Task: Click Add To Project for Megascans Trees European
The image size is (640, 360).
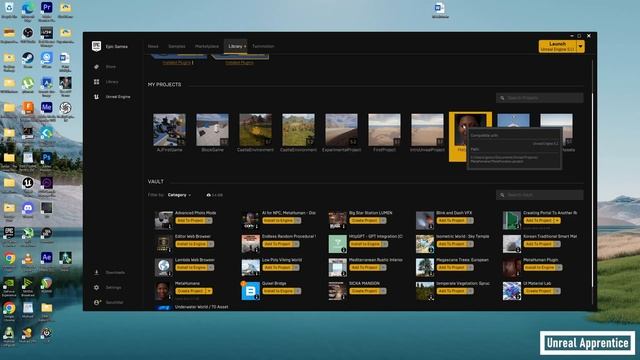Action: [x=451, y=267]
